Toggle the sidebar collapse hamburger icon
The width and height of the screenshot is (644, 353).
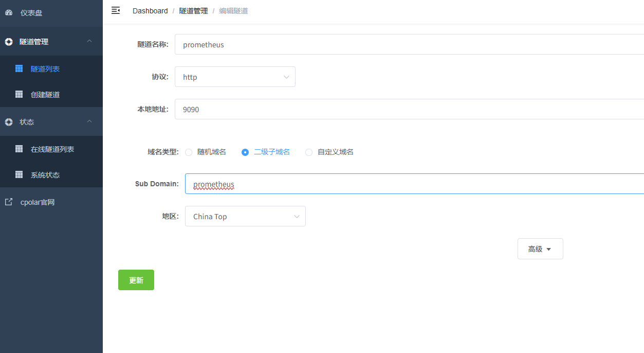[116, 10]
